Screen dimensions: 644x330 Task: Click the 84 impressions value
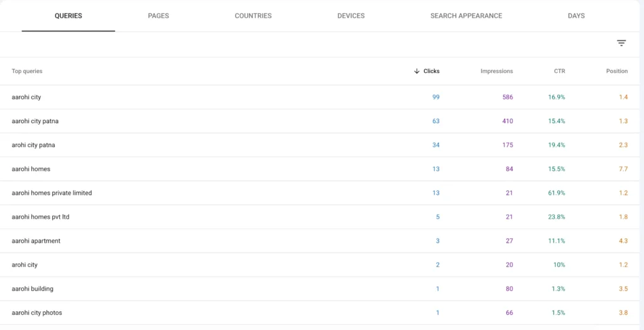[509, 168]
